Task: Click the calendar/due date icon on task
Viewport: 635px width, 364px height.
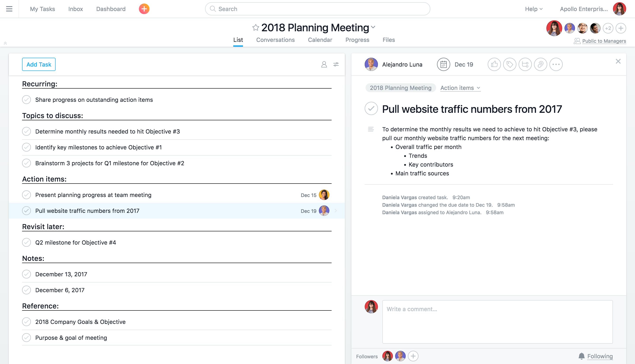Action: pos(443,64)
